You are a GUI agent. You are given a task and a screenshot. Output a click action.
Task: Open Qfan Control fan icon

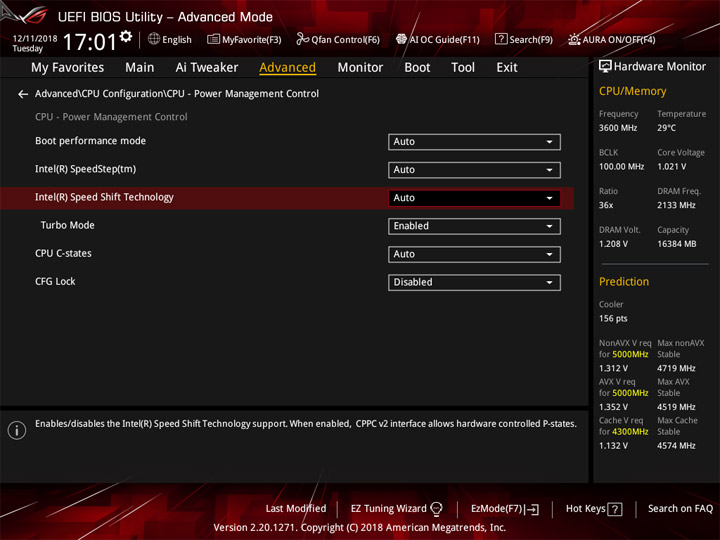[302, 39]
